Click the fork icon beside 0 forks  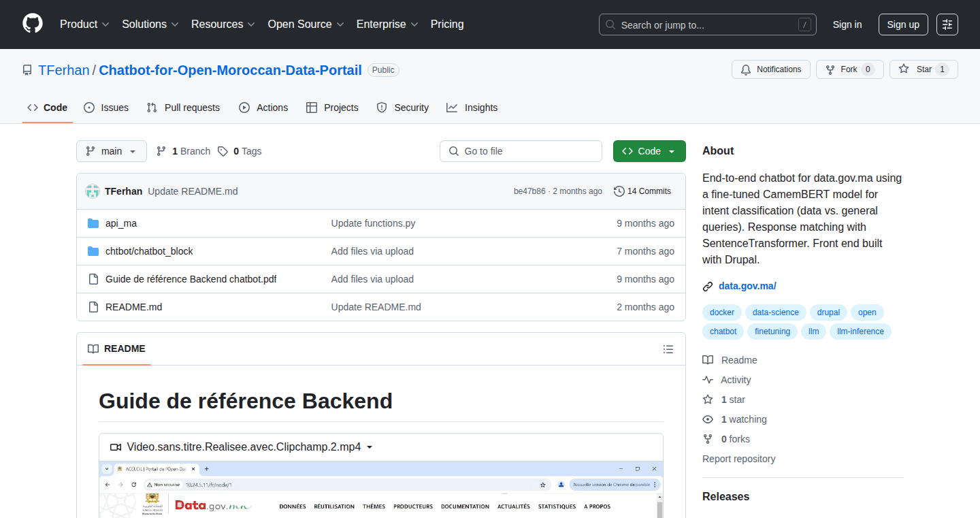tap(708, 439)
